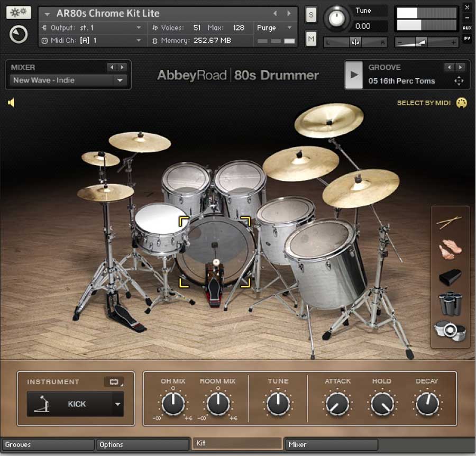
Task: Switch to the Options tab
Action: pos(143,444)
